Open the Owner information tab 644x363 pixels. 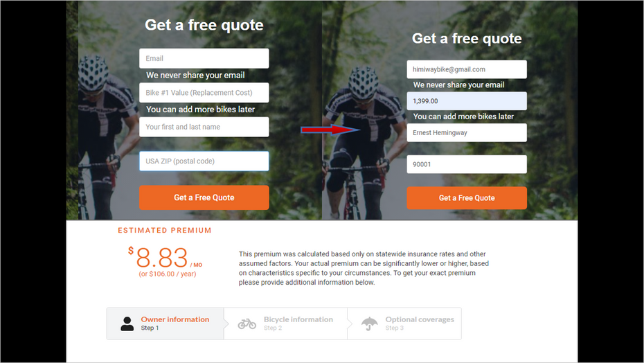[165, 324]
